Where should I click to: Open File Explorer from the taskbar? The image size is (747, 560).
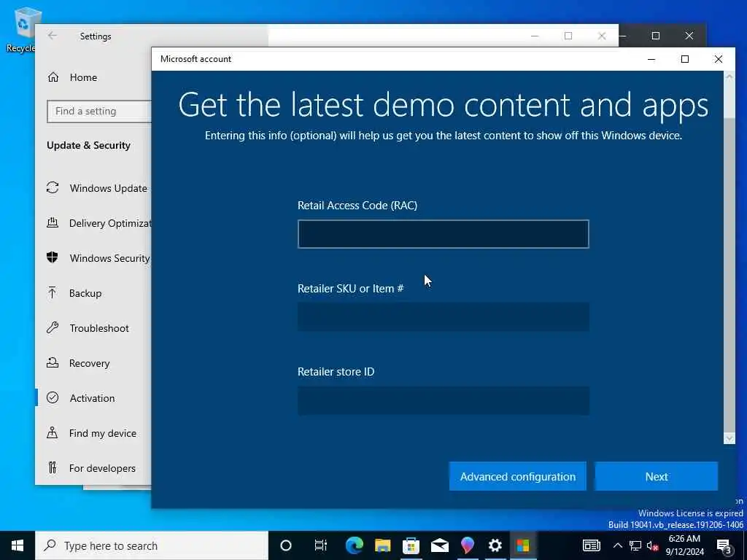point(382,545)
